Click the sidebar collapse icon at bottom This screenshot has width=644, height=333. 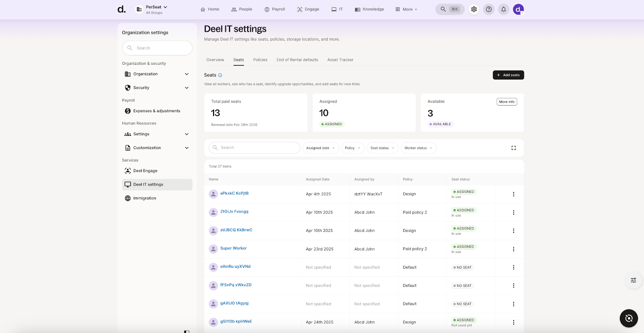pos(187,331)
